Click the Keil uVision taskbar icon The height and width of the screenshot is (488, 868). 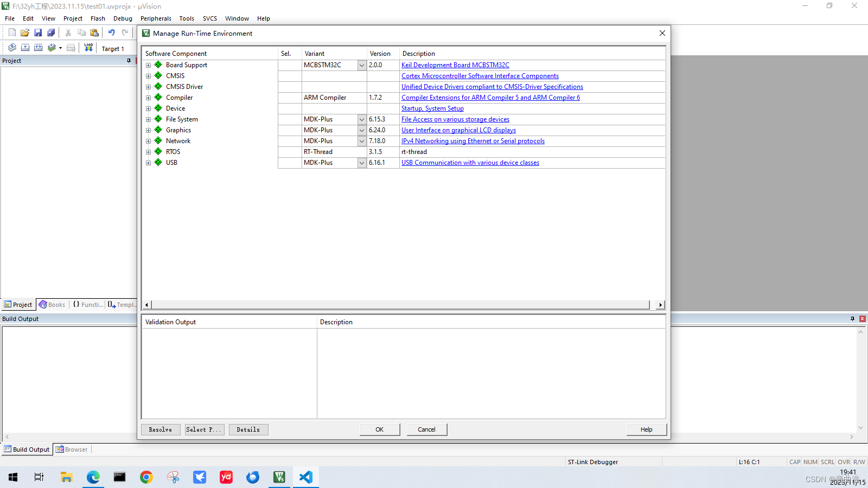[279, 477]
